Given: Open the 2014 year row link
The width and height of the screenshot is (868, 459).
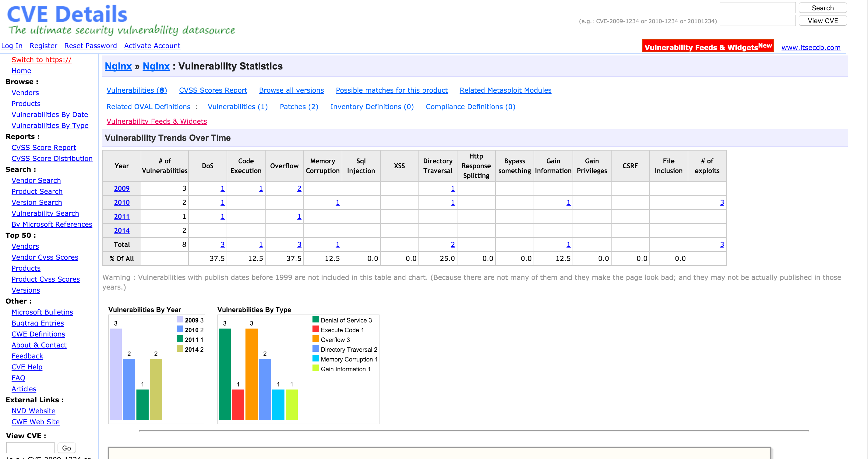Looking at the screenshot, I should pyautogui.click(x=122, y=231).
